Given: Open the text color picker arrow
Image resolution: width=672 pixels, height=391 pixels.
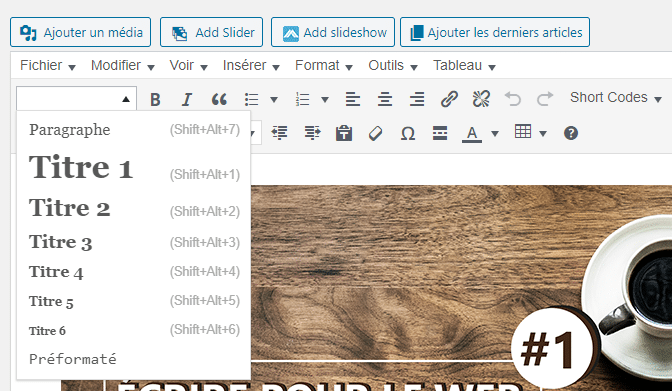Looking at the screenshot, I should click(x=495, y=134).
